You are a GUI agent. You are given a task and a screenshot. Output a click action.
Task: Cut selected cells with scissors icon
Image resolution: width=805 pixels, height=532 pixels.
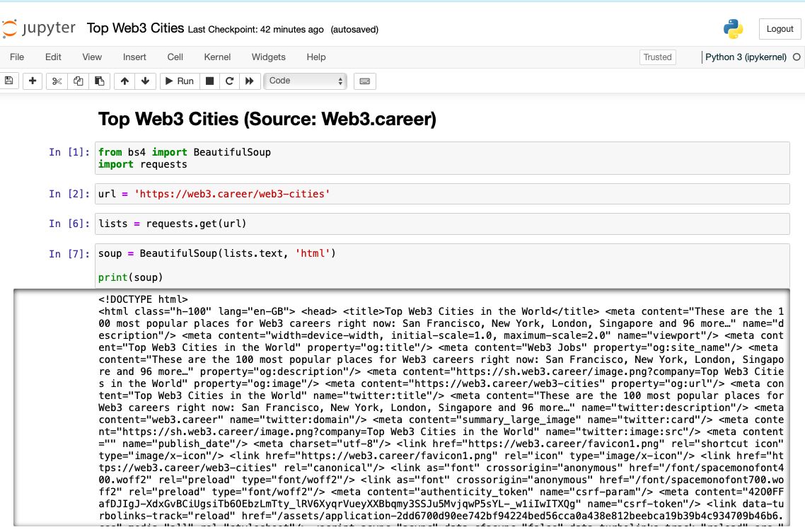click(x=57, y=81)
